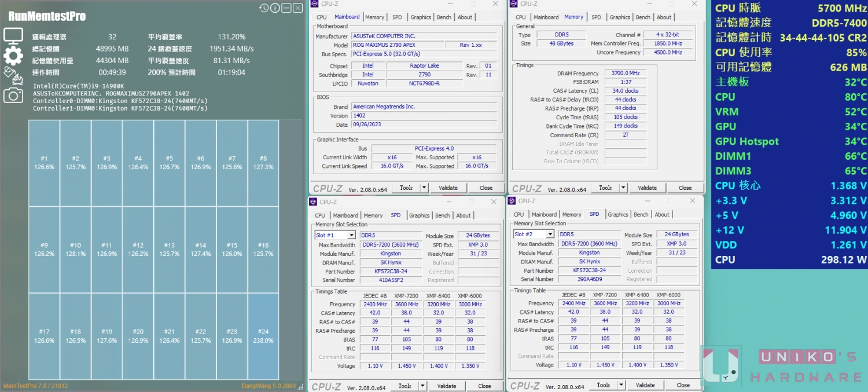Open Mainboard tab in the Slot #1 SPD window
Viewport: 868px width, 392px height.
[345, 215]
